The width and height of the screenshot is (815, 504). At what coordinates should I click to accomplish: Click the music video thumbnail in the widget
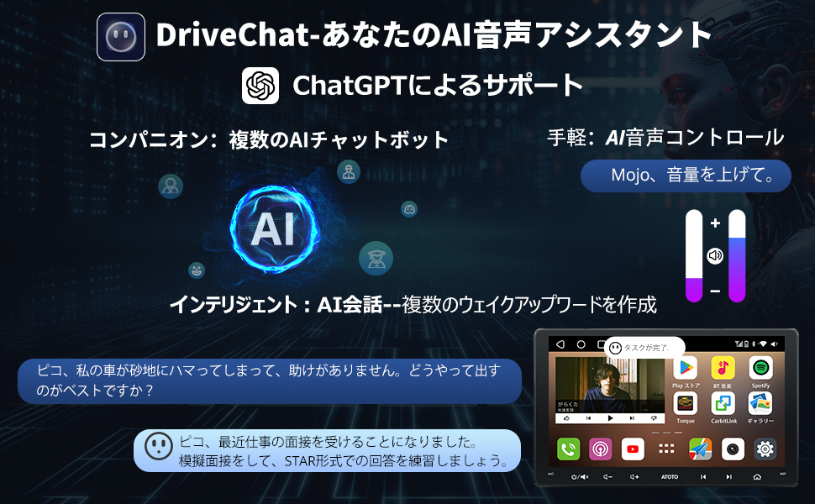(610, 385)
